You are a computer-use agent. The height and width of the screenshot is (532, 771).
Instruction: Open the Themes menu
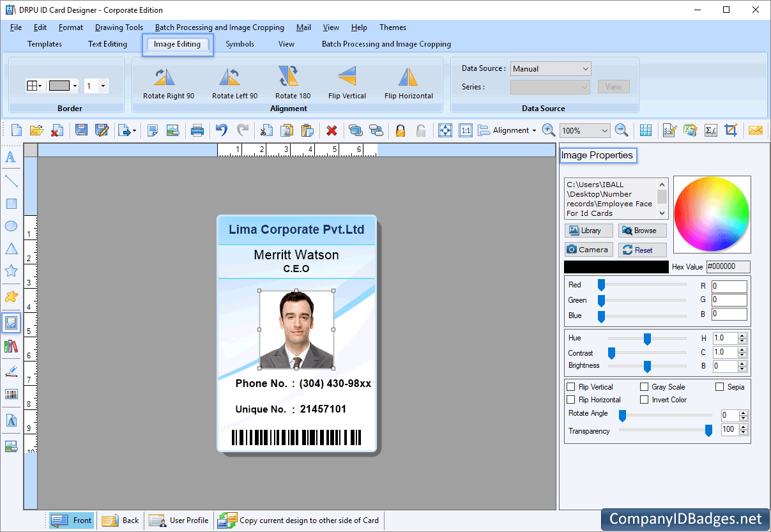(392, 27)
